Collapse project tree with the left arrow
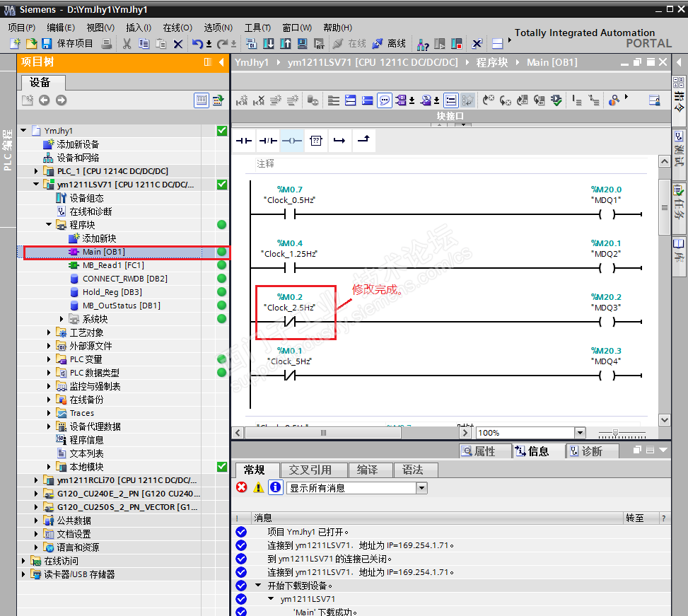The width and height of the screenshot is (688, 616). (221, 62)
